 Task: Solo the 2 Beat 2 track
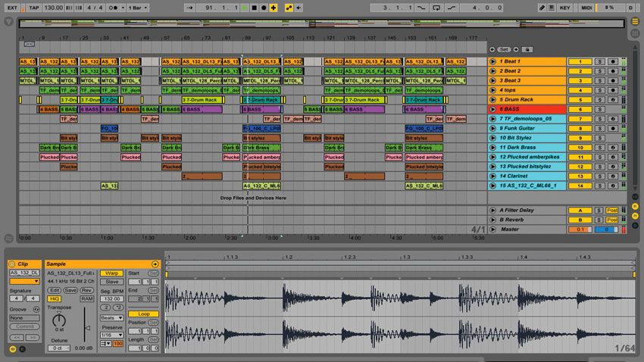coord(599,71)
